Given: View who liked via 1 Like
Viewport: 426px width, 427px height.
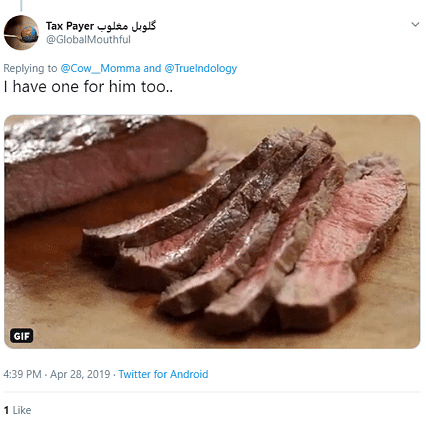Looking at the screenshot, I should click(x=17, y=410).
